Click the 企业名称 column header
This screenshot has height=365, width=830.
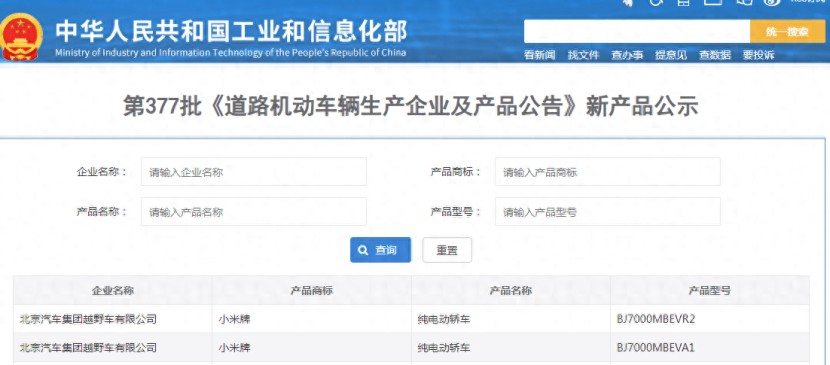pyautogui.click(x=113, y=290)
